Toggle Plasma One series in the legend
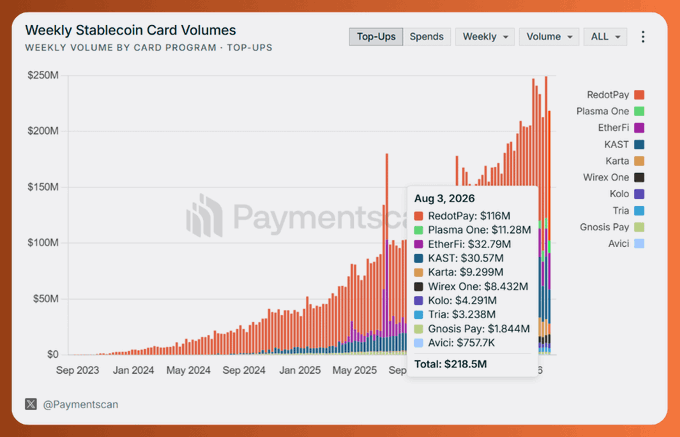This screenshot has height=437, width=680. pyautogui.click(x=610, y=111)
